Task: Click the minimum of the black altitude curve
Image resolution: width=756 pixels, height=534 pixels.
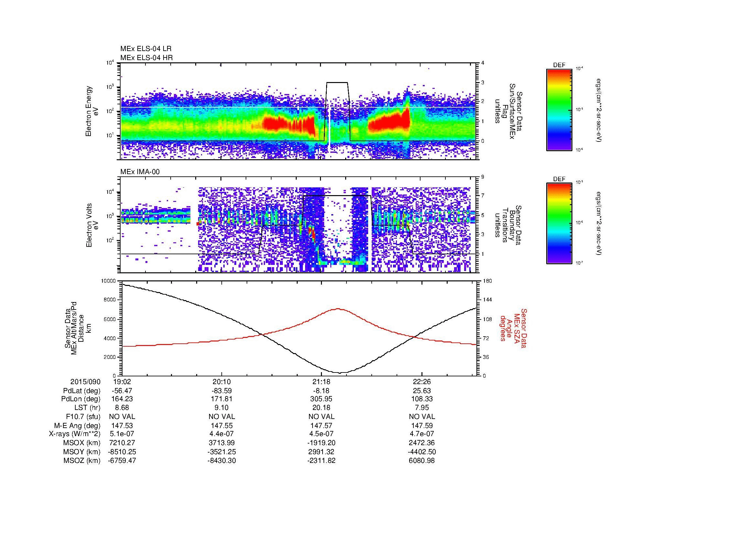Action: point(340,372)
